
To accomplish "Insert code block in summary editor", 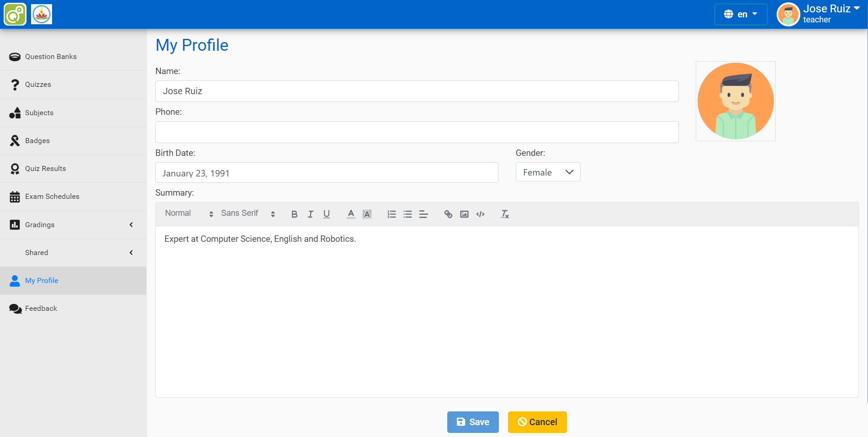I will point(480,214).
